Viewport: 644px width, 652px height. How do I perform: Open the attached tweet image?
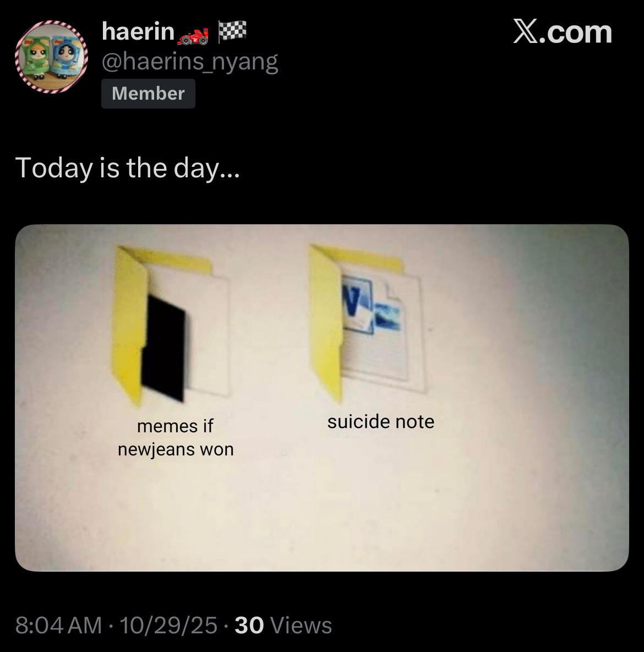[322, 398]
